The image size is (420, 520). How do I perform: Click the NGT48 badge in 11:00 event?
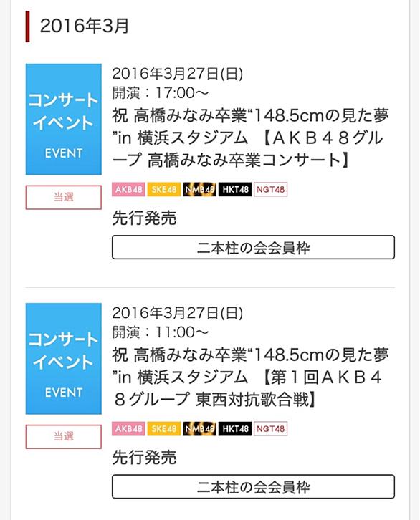click(270, 428)
